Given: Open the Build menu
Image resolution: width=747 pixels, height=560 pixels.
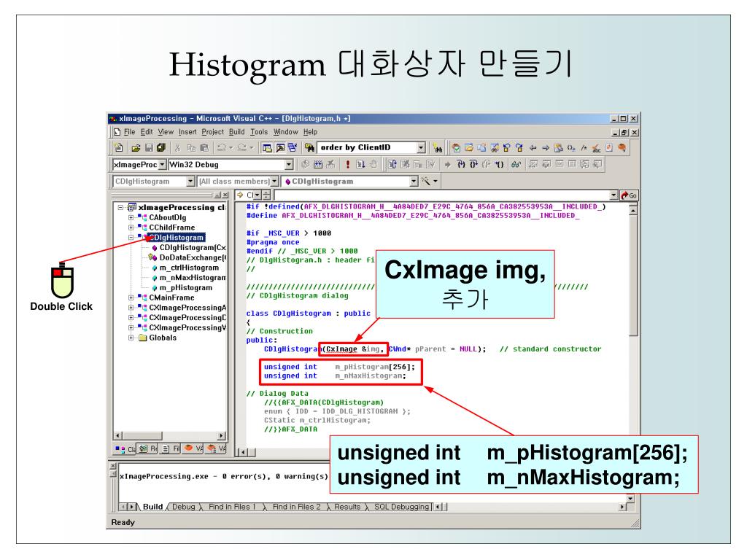Looking at the screenshot, I should pyautogui.click(x=237, y=132).
